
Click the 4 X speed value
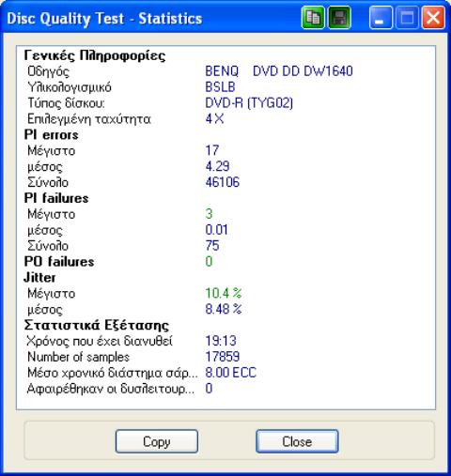pyautogui.click(x=214, y=118)
